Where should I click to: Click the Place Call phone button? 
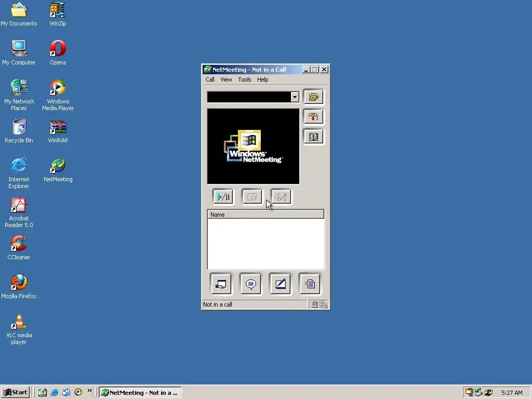[313, 97]
